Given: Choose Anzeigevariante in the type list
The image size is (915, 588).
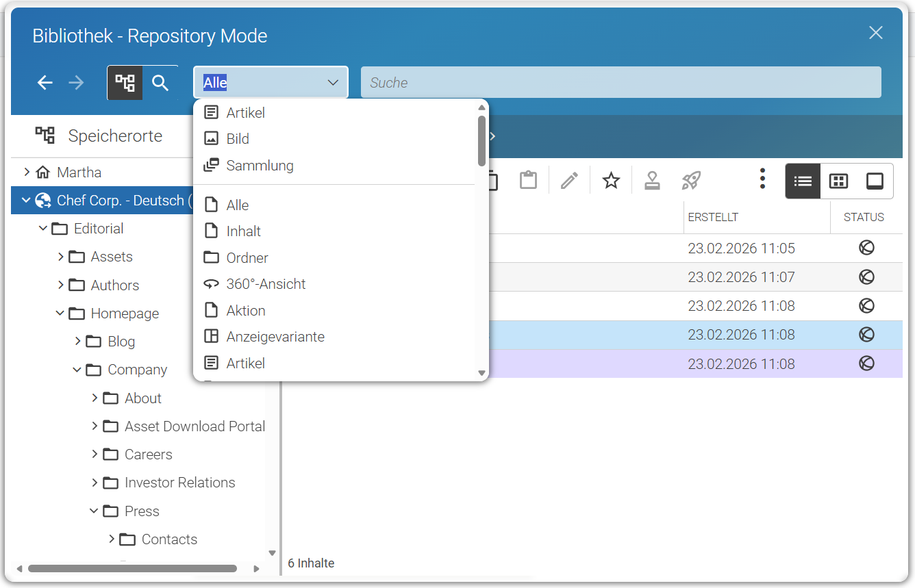Looking at the screenshot, I should click(x=334, y=337).
